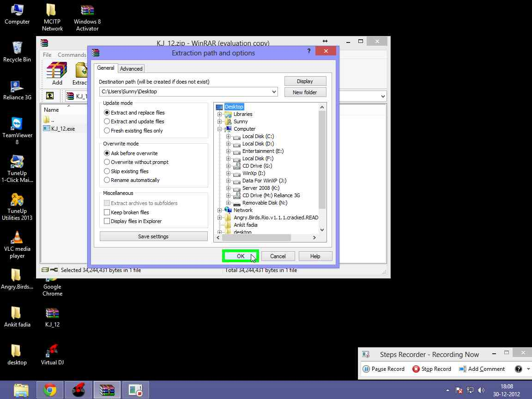Open the Destination path dropdown

[274, 91]
